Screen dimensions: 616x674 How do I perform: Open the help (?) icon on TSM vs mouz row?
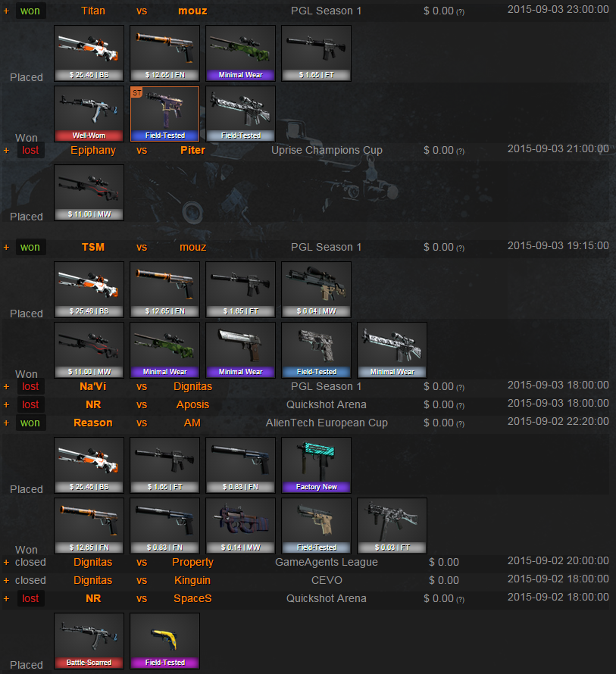tap(460, 248)
